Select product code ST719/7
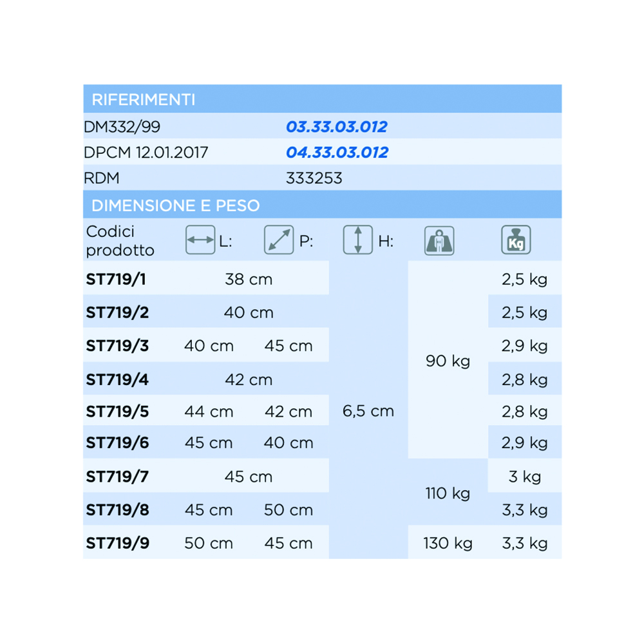 click(117, 477)
